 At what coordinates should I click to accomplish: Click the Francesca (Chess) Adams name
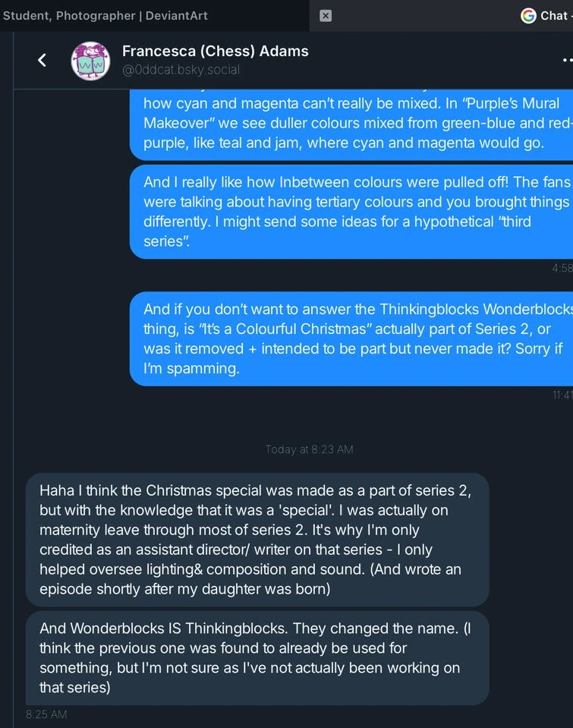tap(215, 52)
